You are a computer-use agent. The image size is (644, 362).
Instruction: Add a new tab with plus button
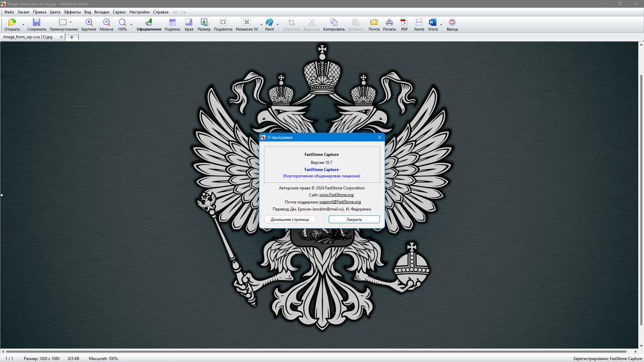click(x=71, y=37)
